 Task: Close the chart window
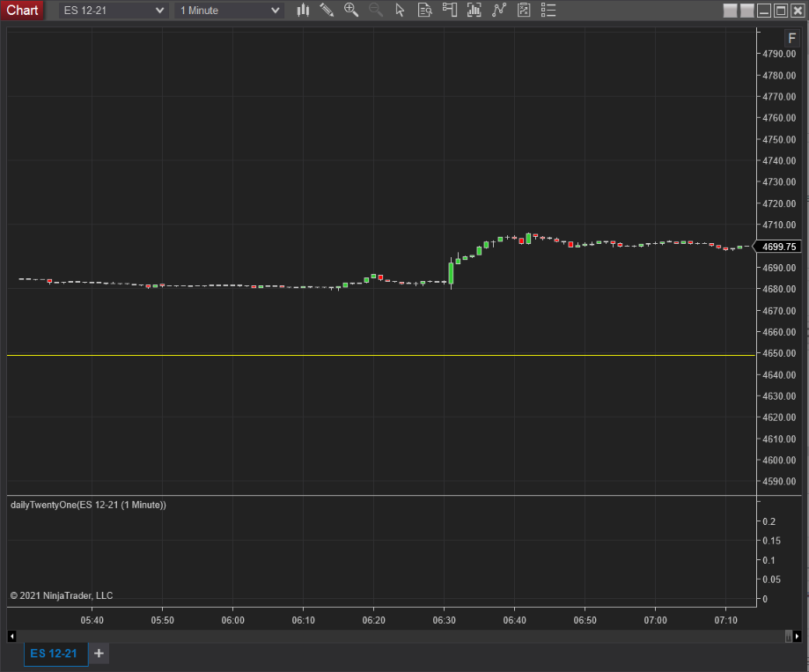[x=798, y=11]
